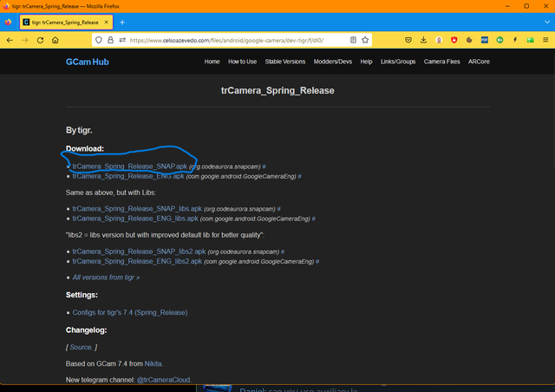Download trCamera_Spring_Release_ENG.apk

pos(128,176)
